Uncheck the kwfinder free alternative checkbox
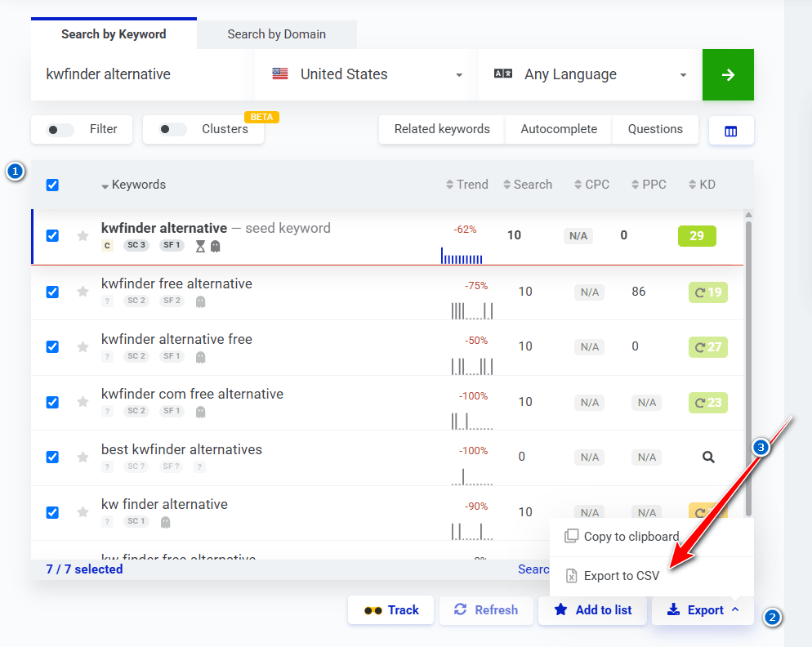 (52, 292)
